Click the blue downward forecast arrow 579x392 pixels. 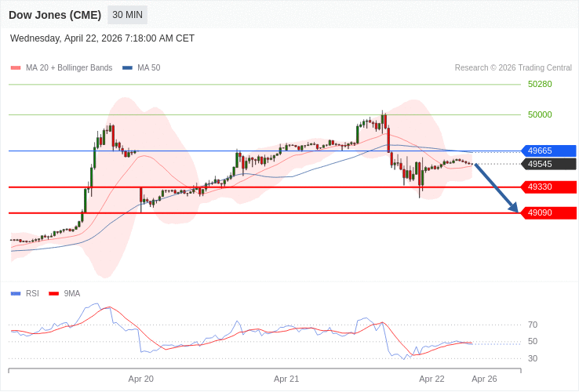click(497, 188)
